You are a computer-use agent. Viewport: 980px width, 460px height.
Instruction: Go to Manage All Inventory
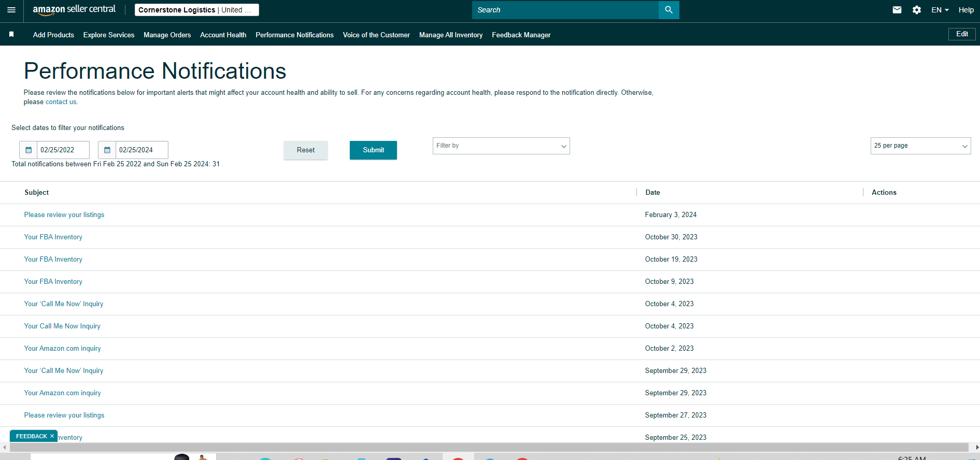(451, 35)
